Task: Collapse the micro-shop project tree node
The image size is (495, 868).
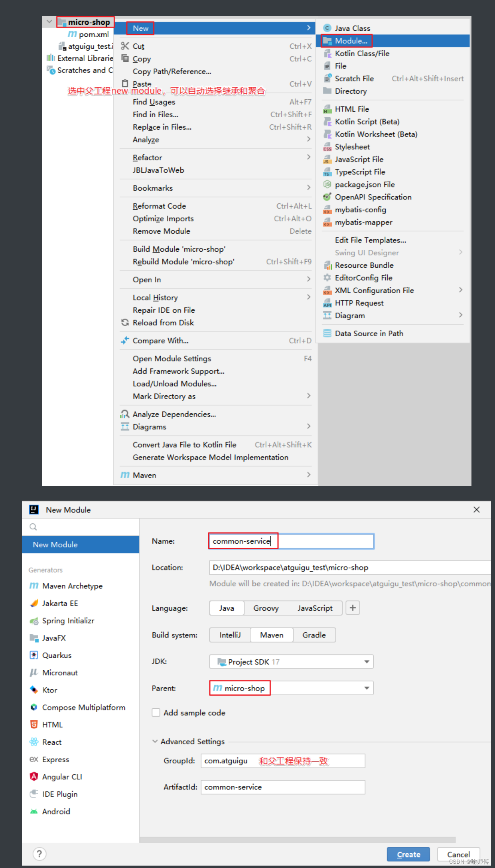Action: pos(49,22)
